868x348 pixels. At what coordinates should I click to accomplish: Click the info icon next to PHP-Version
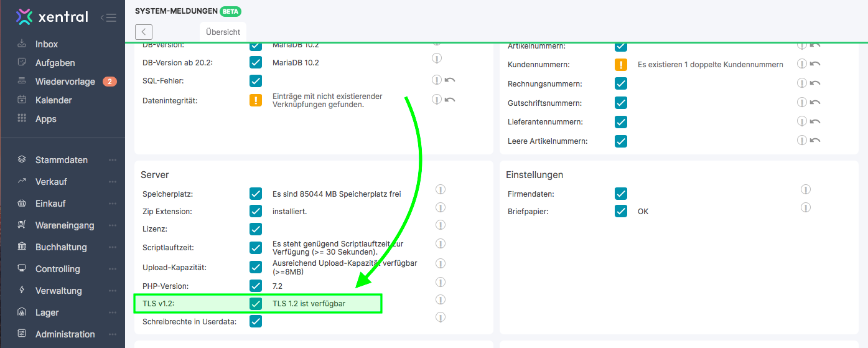441,282
